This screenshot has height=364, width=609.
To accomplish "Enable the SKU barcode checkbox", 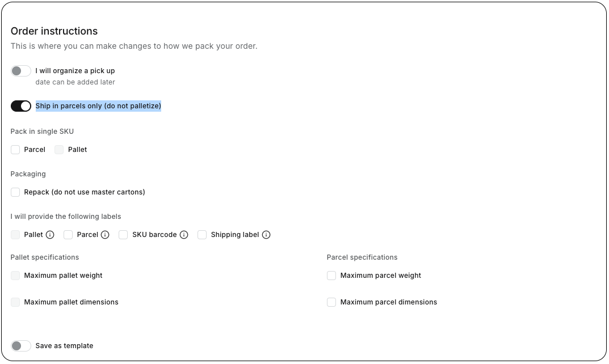I will [x=123, y=235].
